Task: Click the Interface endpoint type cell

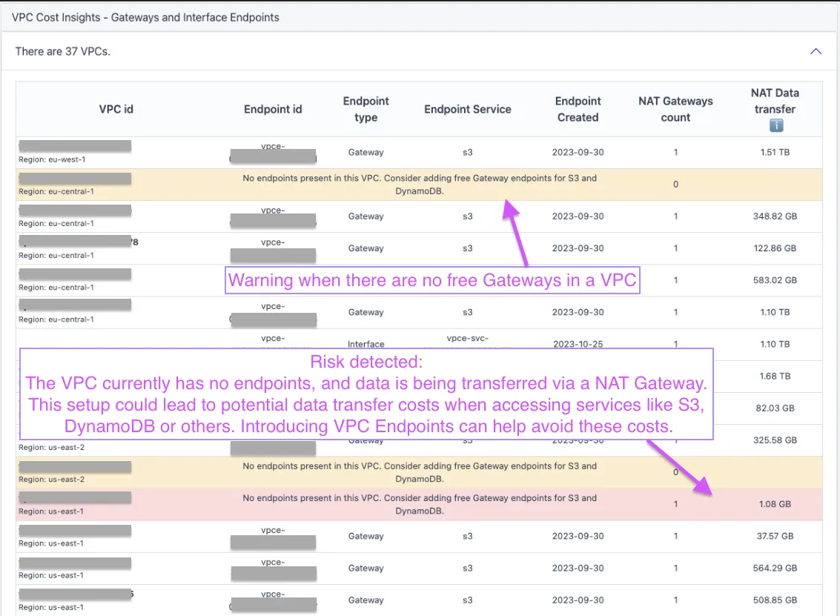Action: click(x=366, y=344)
